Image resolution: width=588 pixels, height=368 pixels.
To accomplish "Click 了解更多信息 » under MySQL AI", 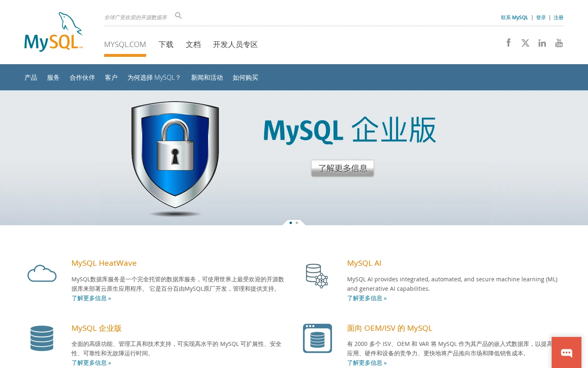I will click(367, 298).
